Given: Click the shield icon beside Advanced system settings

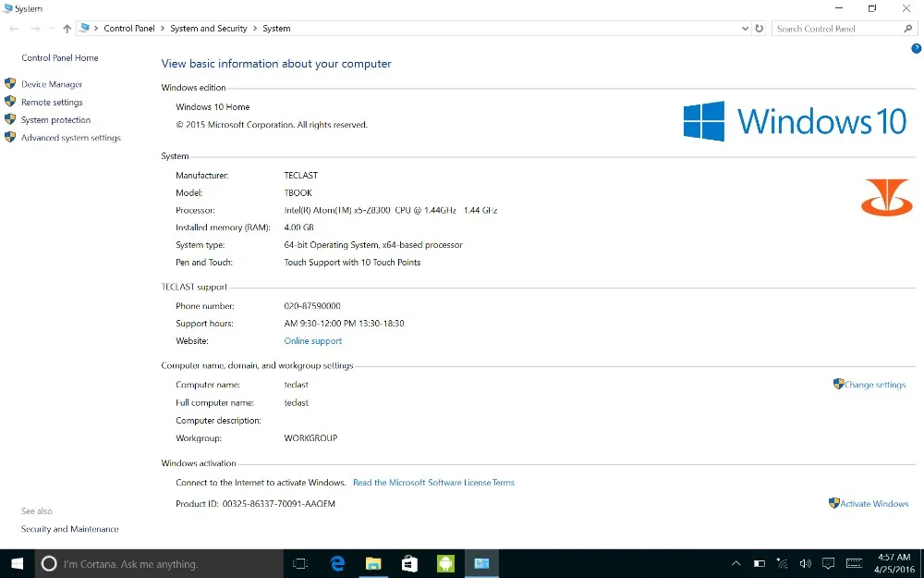Looking at the screenshot, I should click(10, 137).
